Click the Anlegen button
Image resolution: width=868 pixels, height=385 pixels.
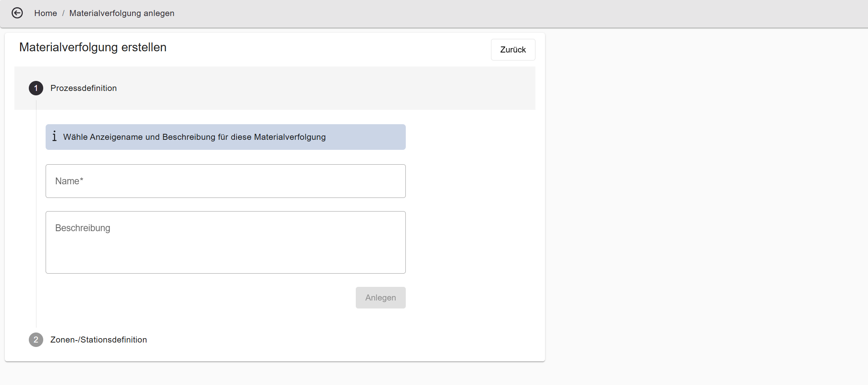[381, 298]
